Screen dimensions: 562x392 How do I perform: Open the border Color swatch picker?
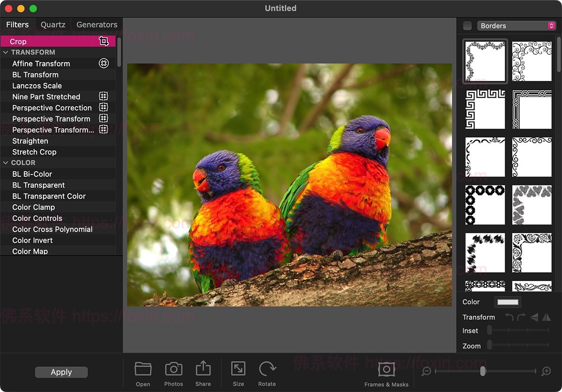click(x=508, y=302)
